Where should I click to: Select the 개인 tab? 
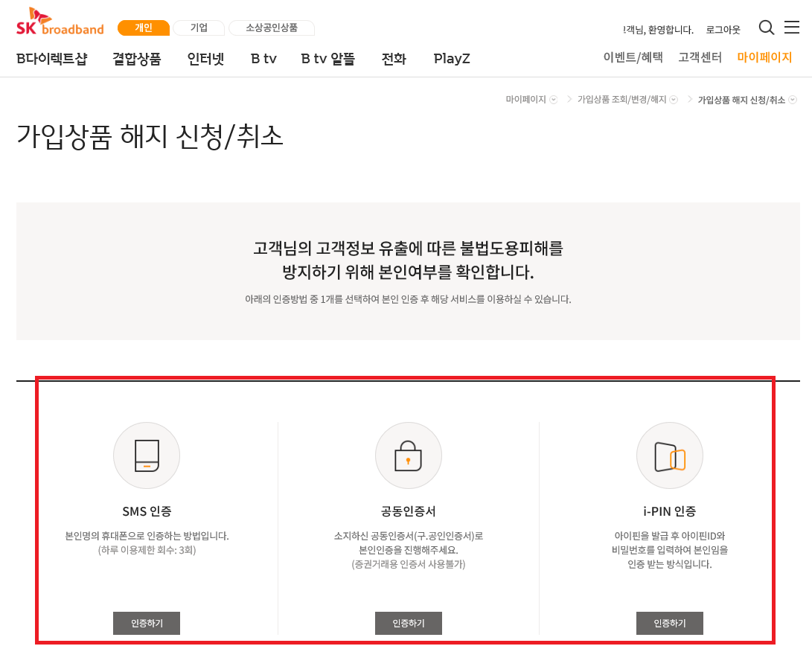tap(144, 28)
